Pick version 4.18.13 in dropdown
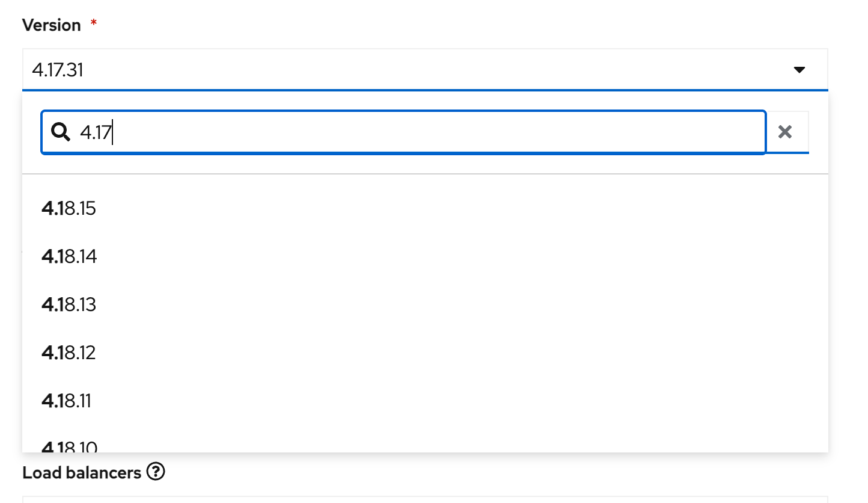The width and height of the screenshot is (868, 503). coord(69,305)
